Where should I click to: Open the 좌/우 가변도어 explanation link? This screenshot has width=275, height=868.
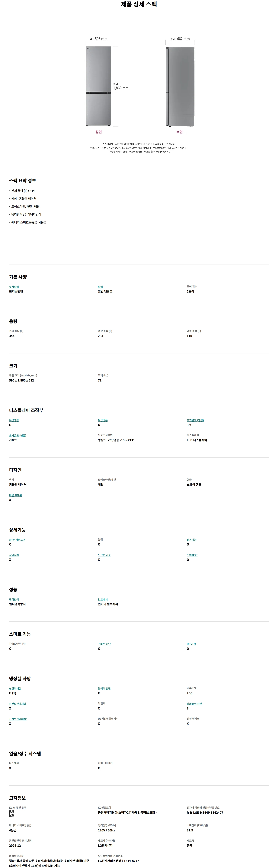tap(17, 540)
